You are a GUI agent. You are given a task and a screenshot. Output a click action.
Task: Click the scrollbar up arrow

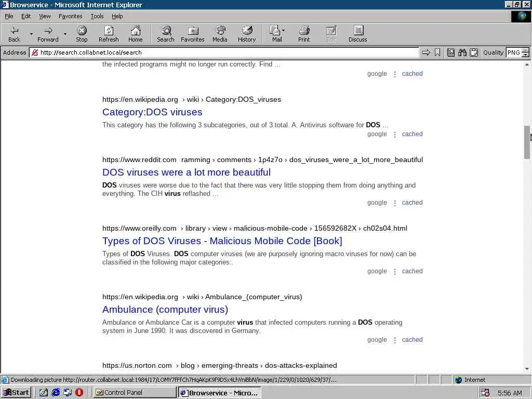click(527, 64)
